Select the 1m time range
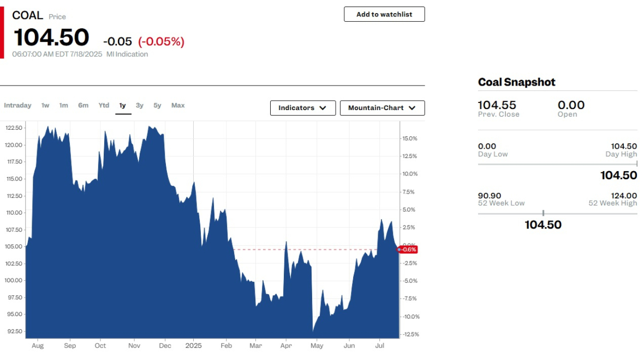644x363 pixels. (63, 105)
